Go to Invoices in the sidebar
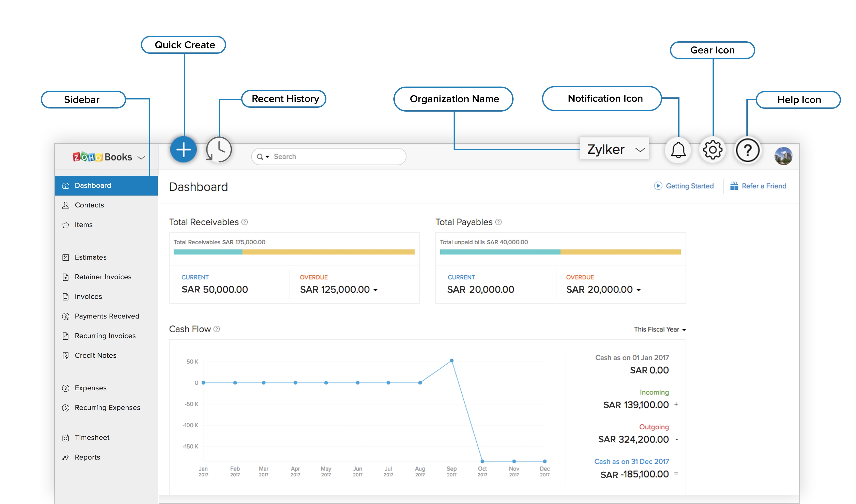Viewport: 856px width, 504px height. point(88,297)
